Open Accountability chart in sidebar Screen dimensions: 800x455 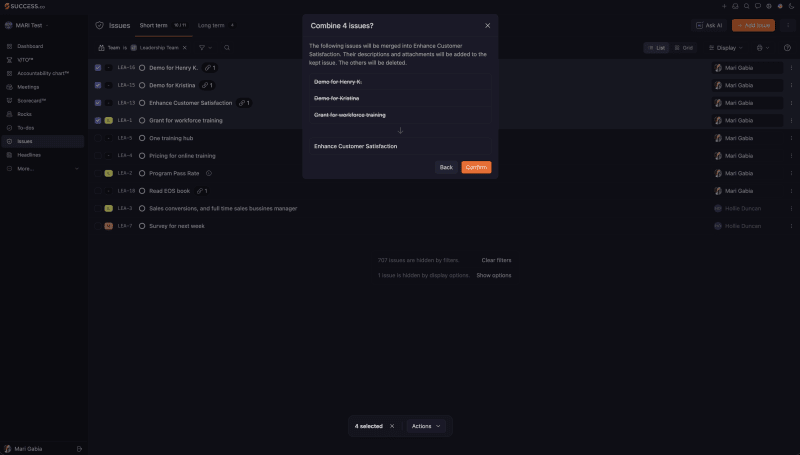pos(43,73)
